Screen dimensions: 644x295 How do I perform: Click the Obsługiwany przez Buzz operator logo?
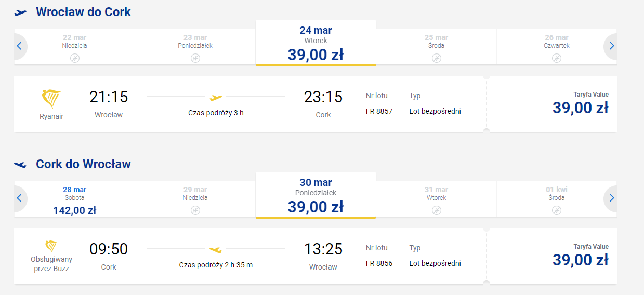(x=51, y=246)
